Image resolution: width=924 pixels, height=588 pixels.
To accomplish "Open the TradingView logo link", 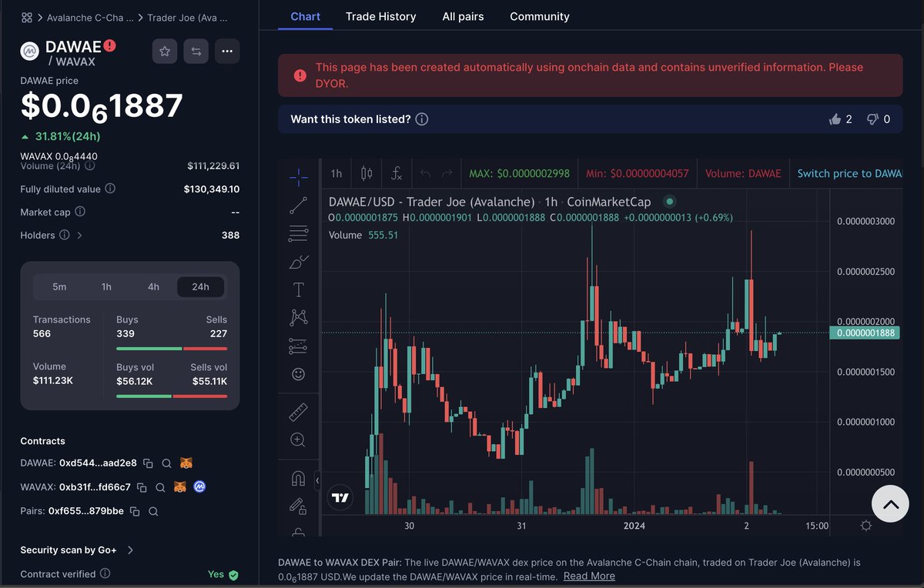I will (x=340, y=498).
